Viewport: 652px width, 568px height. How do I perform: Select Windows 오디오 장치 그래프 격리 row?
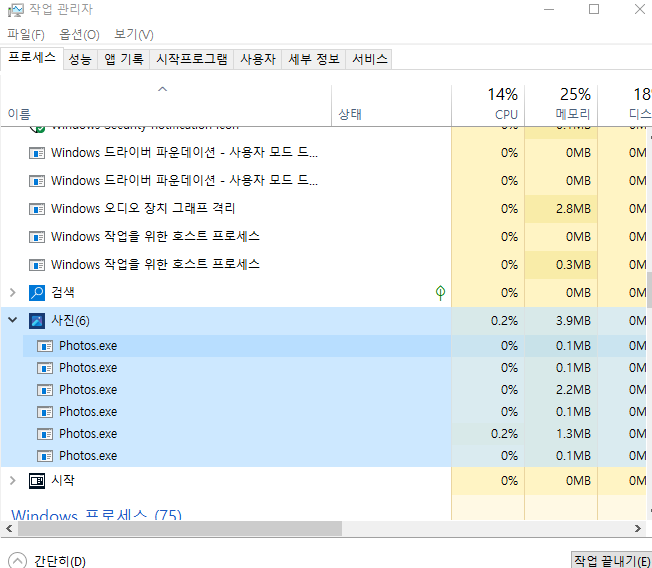[226, 209]
